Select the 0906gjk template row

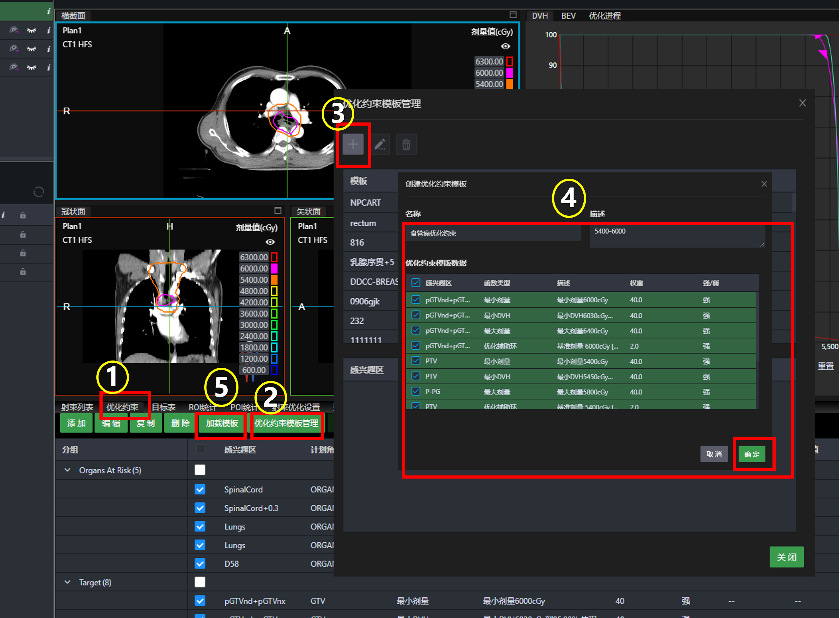point(371,301)
